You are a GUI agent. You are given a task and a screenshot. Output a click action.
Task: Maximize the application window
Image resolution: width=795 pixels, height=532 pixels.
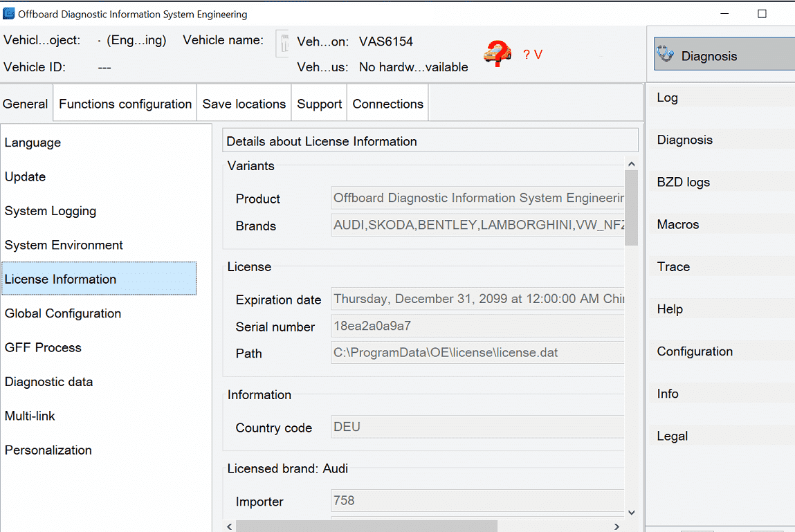coord(762,14)
